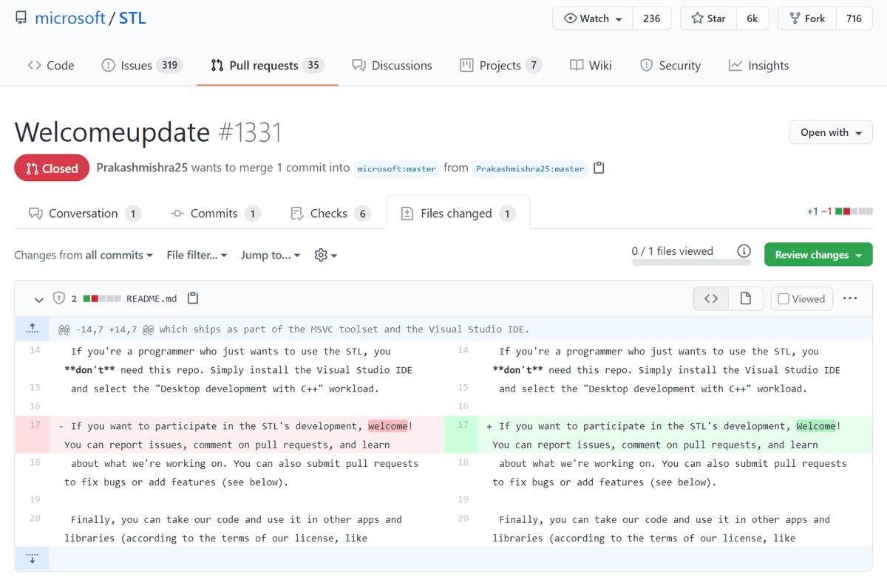Go to the Security tab
887x588 pixels.
[x=670, y=65]
